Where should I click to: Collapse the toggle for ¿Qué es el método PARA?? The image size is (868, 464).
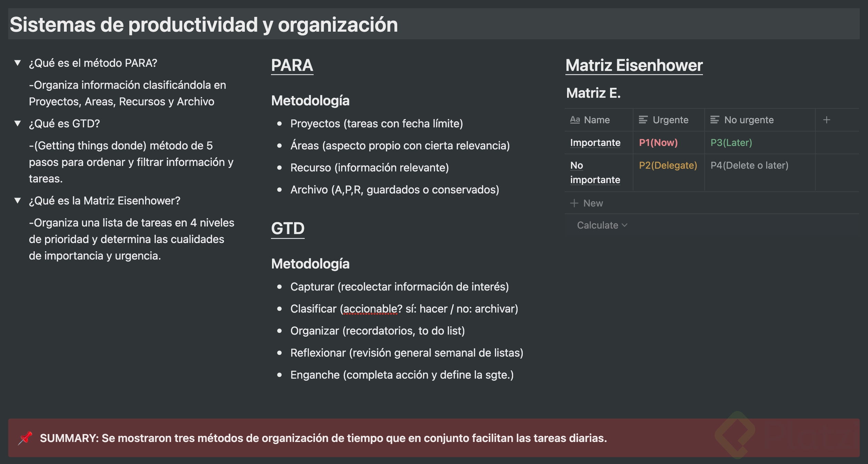18,63
